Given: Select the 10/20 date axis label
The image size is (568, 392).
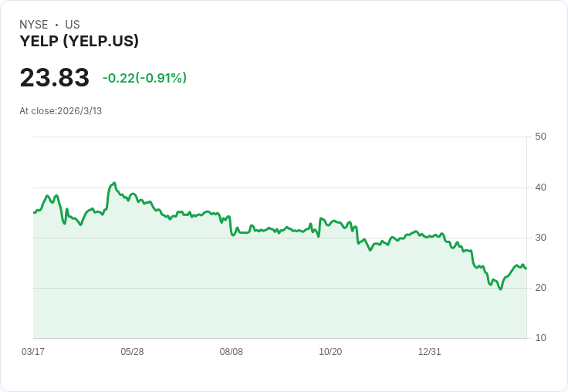Looking at the screenshot, I should click(330, 352).
